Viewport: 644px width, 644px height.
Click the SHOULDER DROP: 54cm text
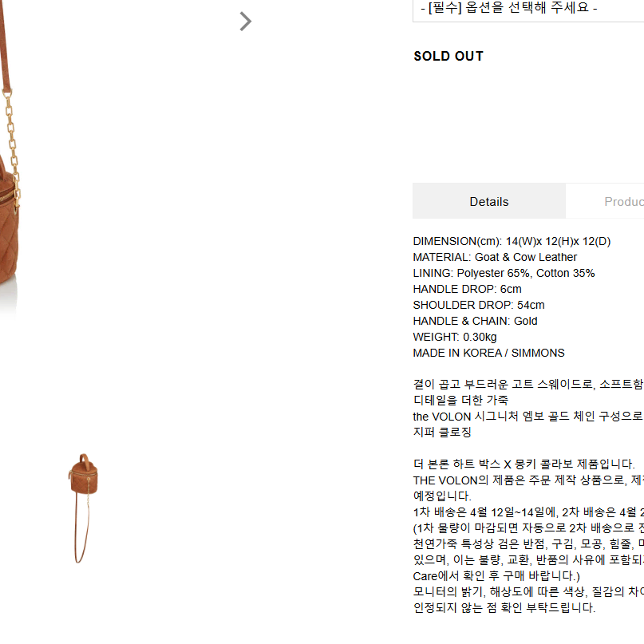coord(479,305)
